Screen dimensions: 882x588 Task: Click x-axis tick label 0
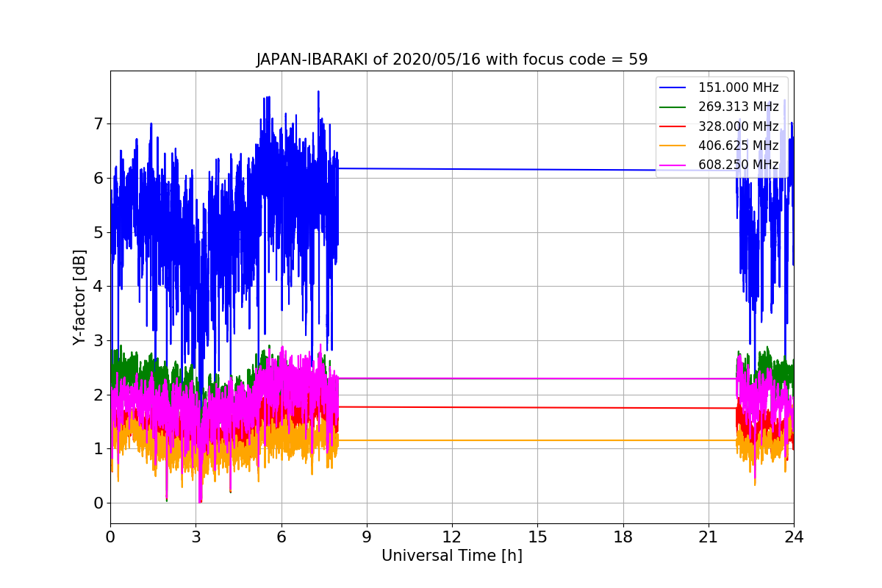[110, 537]
